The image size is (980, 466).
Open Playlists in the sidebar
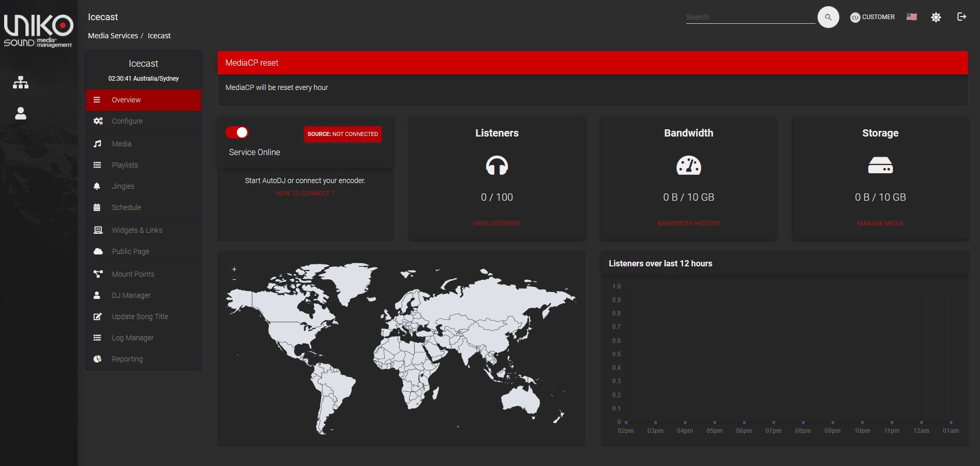pos(143,165)
